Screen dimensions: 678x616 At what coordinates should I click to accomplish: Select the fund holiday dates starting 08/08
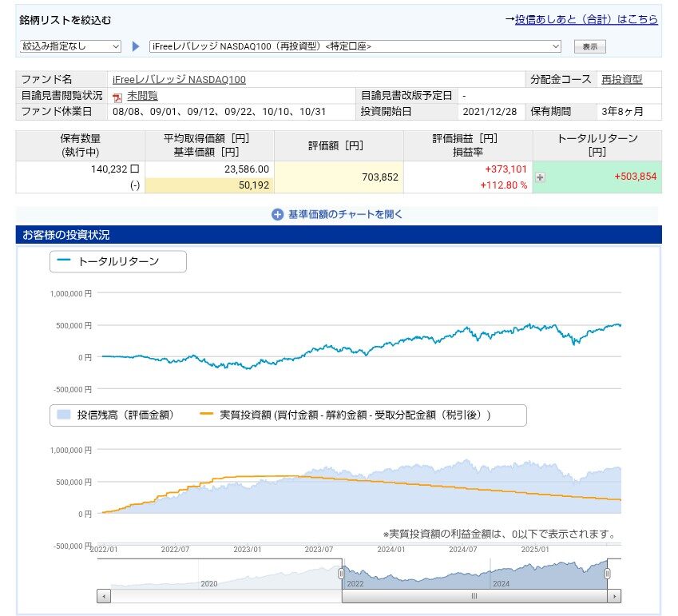[x=220, y=112]
